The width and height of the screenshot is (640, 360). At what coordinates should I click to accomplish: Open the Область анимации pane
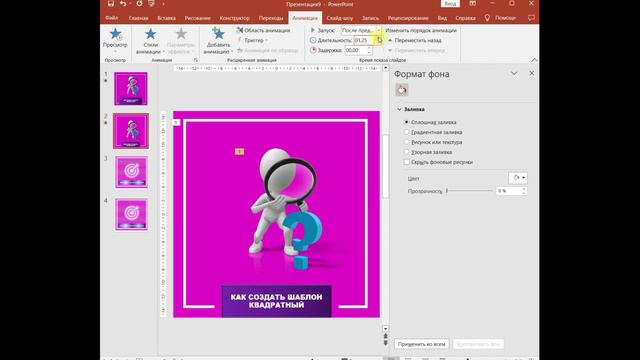coord(263,30)
